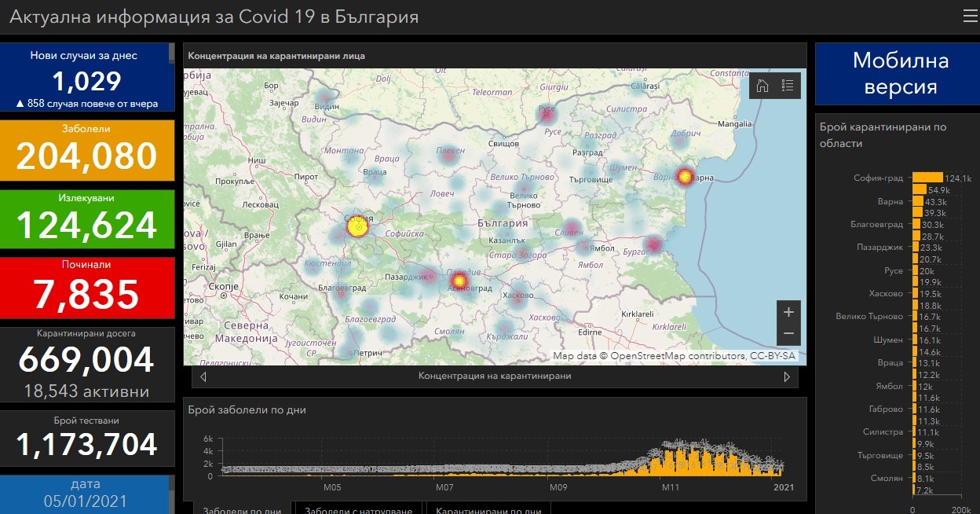Click the София-град bar in chart
980x514 pixels.
point(927,178)
